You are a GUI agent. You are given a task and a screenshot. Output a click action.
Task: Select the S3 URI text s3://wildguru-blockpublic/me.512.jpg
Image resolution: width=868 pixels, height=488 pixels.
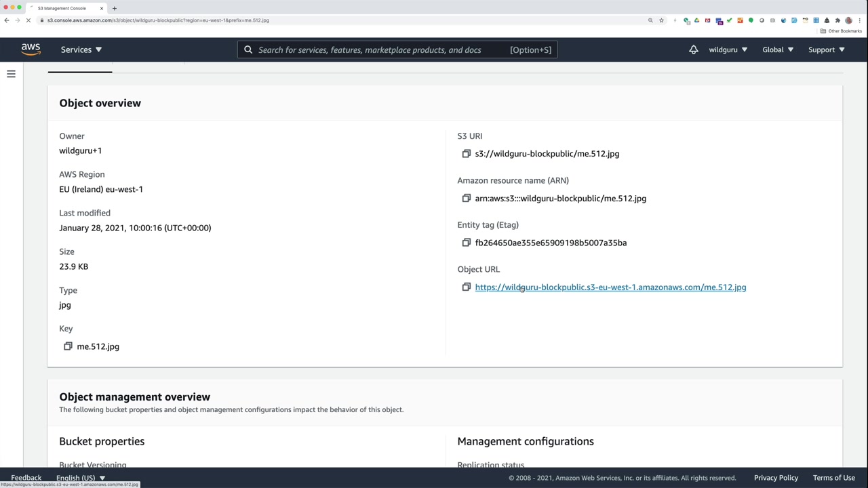547,154
